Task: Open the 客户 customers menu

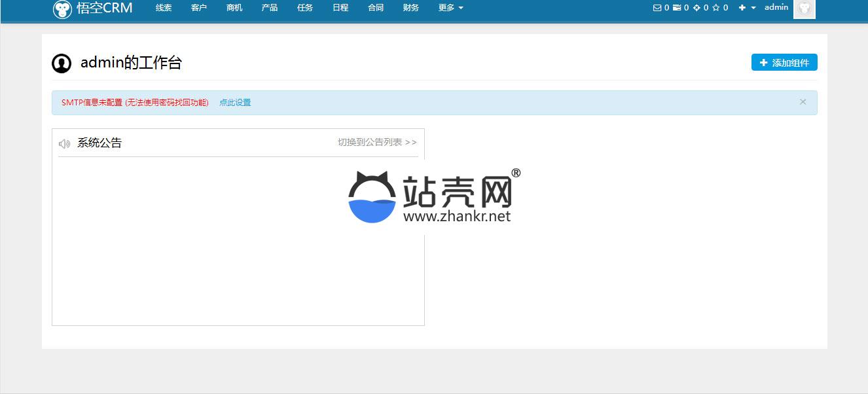Action: pos(199,8)
